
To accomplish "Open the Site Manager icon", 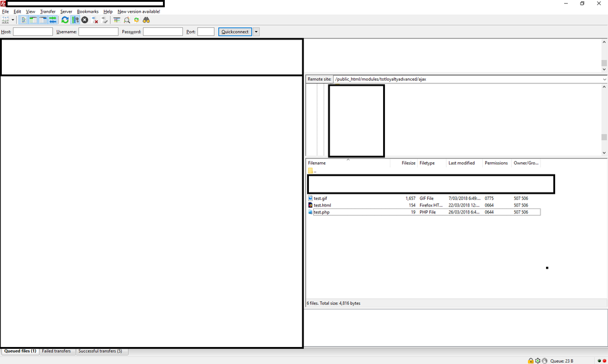I will (x=5, y=20).
